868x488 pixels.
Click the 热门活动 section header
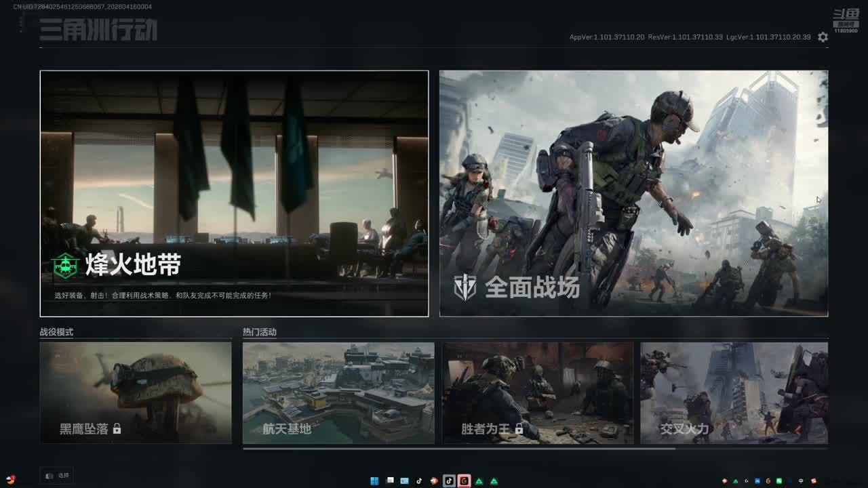(260, 332)
